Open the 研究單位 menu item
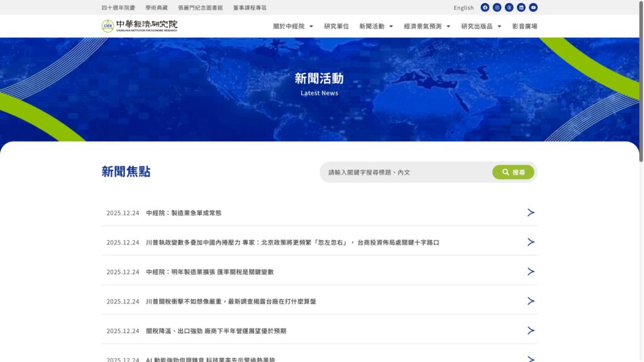Image resolution: width=644 pixels, height=362 pixels. pos(336,26)
